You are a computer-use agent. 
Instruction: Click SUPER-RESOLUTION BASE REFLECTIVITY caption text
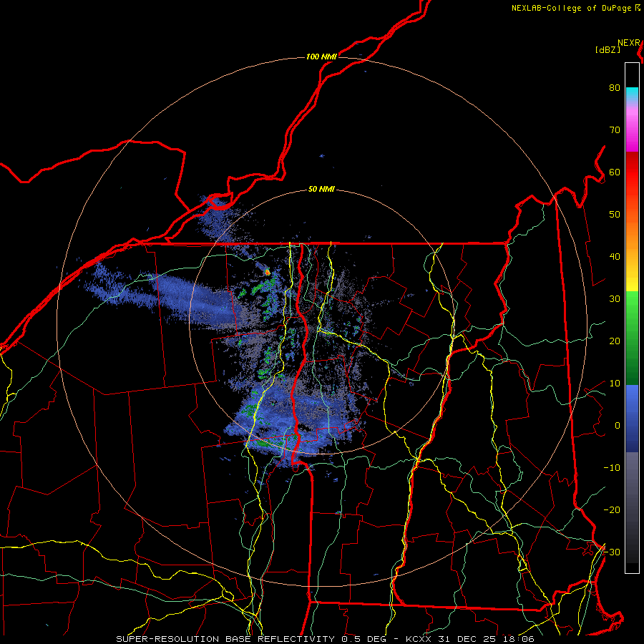[225, 639]
